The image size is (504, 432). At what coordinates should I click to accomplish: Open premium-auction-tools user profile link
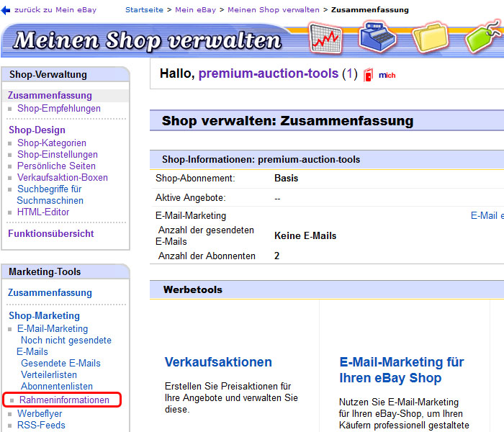[x=269, y=73]
